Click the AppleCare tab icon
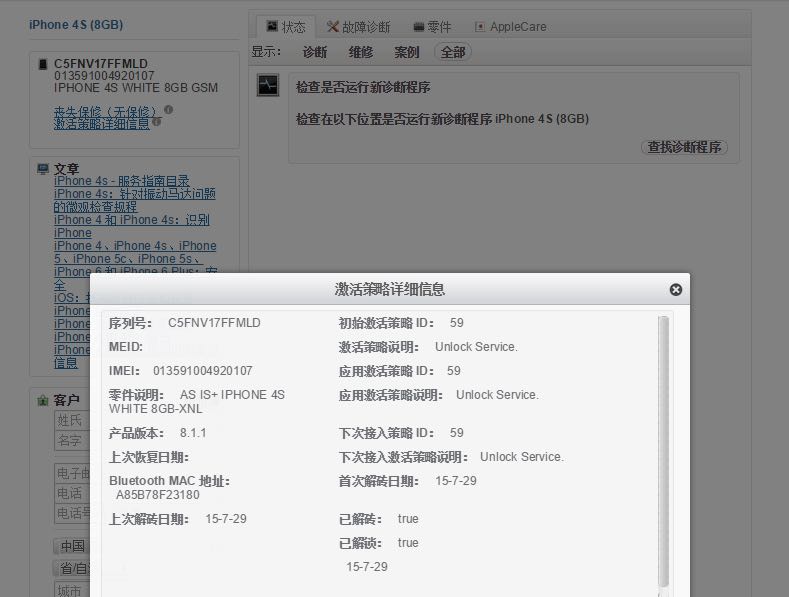This screenshot has width=789, height=597. coord(480,27)
